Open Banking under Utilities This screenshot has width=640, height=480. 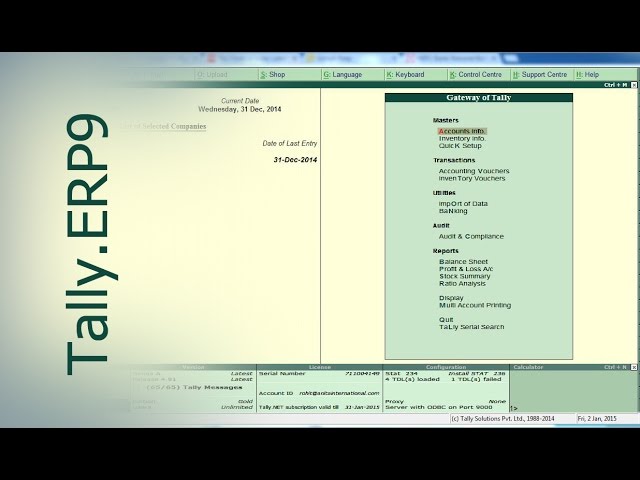click(x=453, y=211)
